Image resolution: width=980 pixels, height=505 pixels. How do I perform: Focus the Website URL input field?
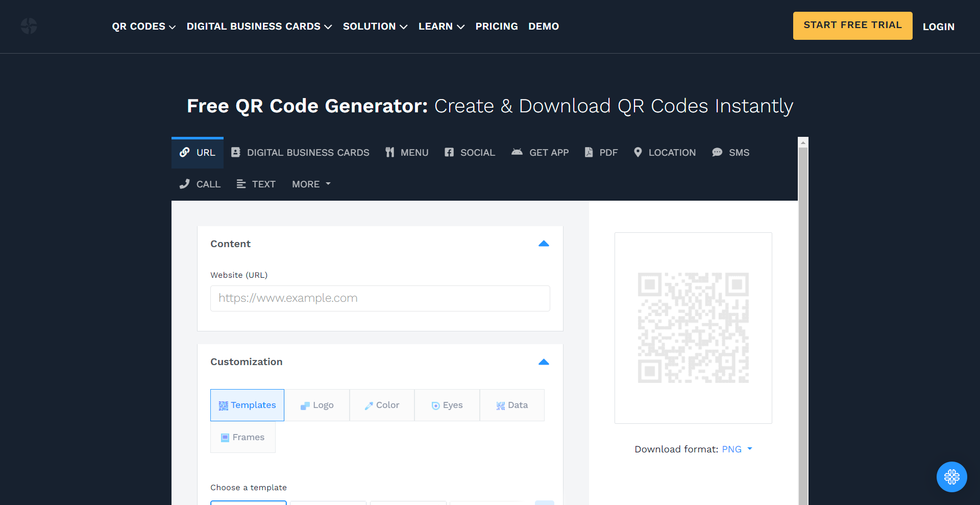(380, 298)
